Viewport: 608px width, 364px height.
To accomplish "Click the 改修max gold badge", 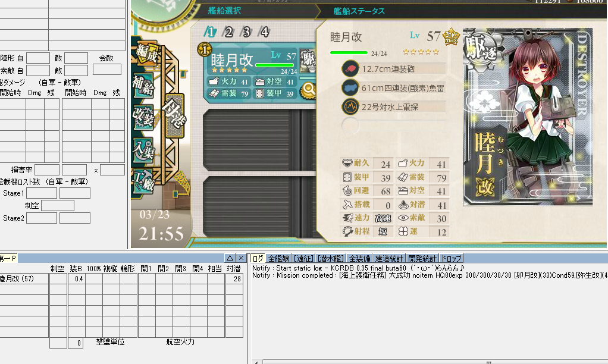I will [451, 37].
